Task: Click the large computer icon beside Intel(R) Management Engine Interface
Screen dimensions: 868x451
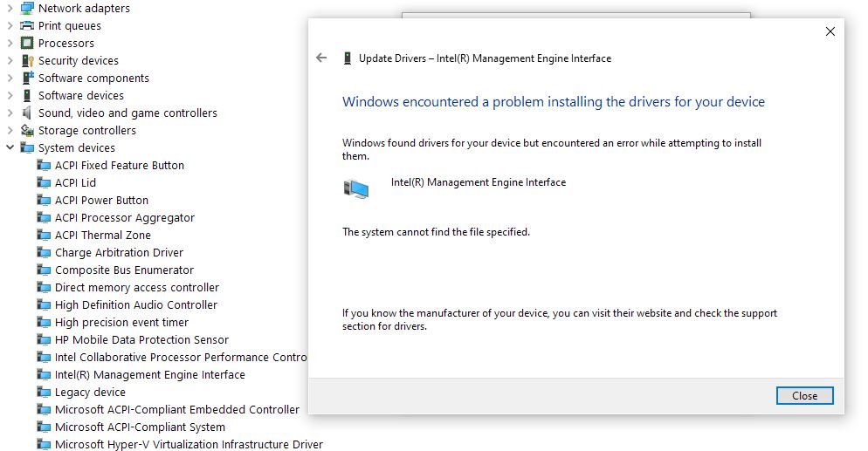Action: [x=356, y=189]
